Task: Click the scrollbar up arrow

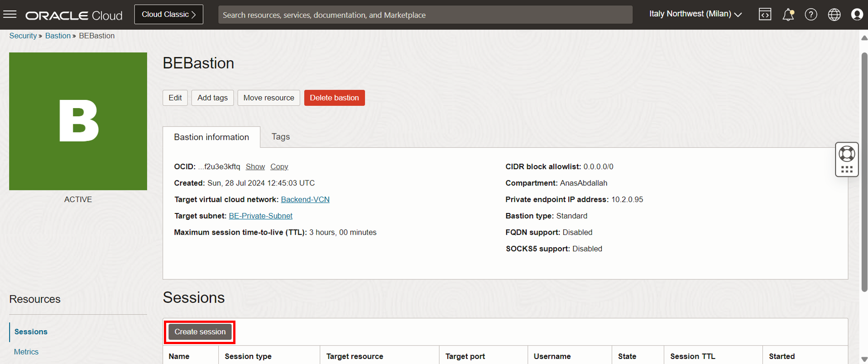Action: [x=864, y=38]
